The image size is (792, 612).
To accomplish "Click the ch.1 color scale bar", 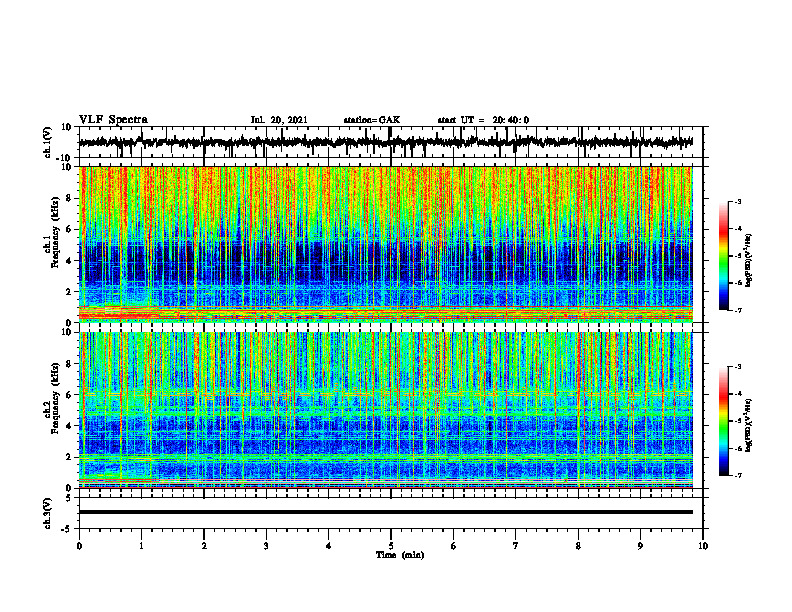I will click(x=723, y=256).
